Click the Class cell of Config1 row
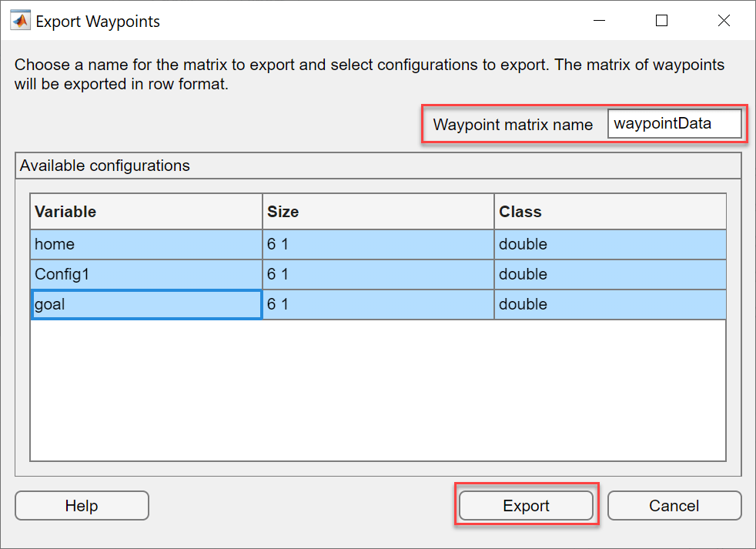756x549 pixels. (610, 274)
